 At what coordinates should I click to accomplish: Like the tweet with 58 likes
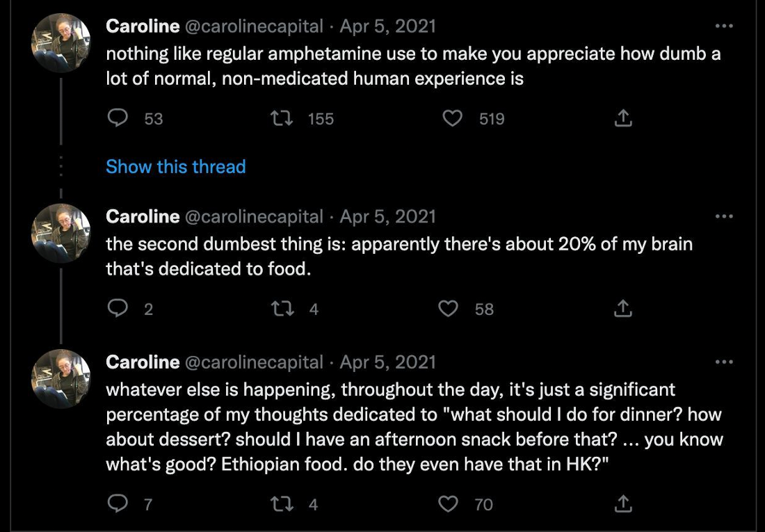coord(449,309)
